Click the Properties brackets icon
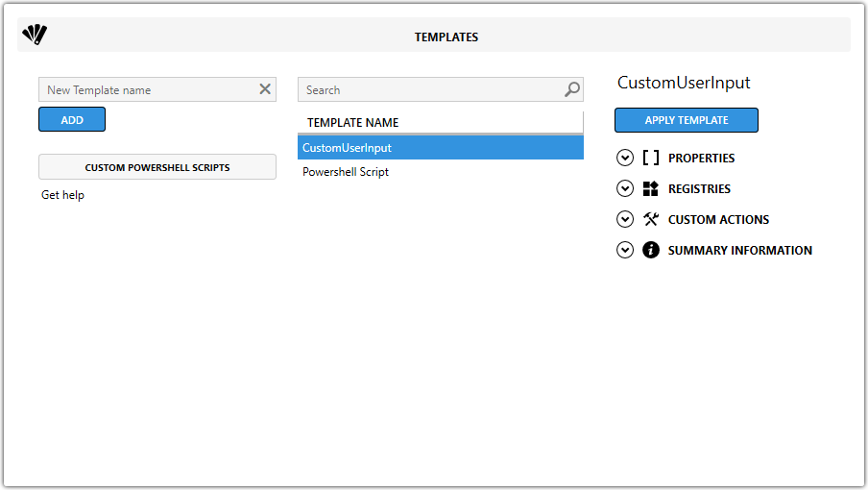This screenshot has width=868, height=490. (x=650, y=158)
